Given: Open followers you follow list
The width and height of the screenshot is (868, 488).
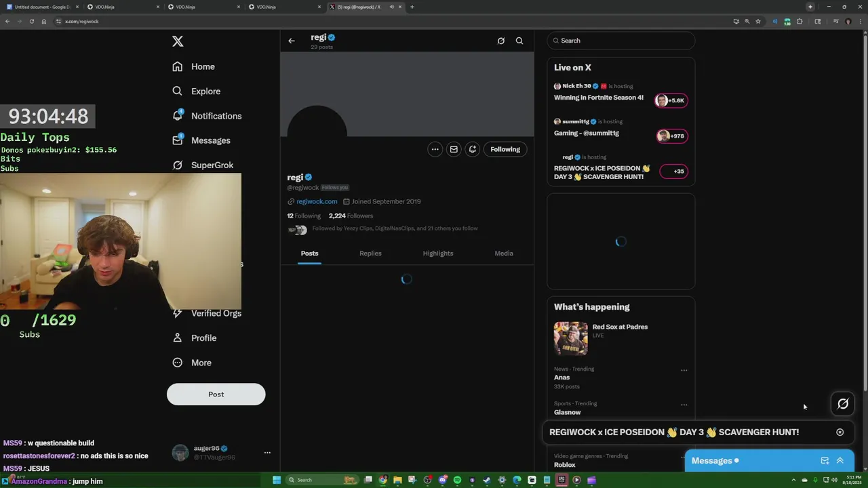Looking at the screenshot, I should [395, 228].
